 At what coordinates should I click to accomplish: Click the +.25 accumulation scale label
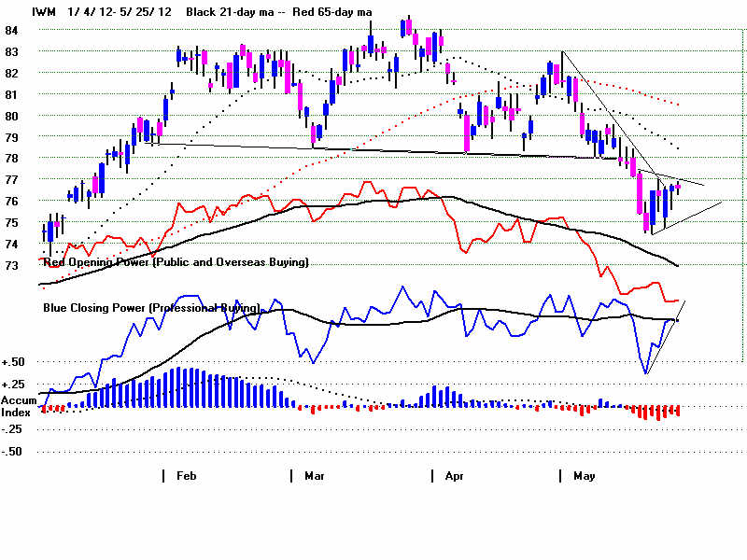[14, 385]
